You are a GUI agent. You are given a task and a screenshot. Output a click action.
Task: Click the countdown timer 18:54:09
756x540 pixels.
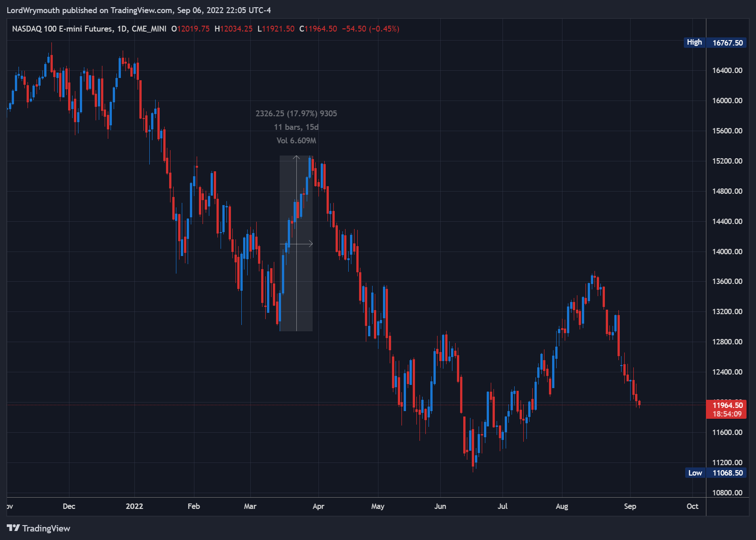727,414
